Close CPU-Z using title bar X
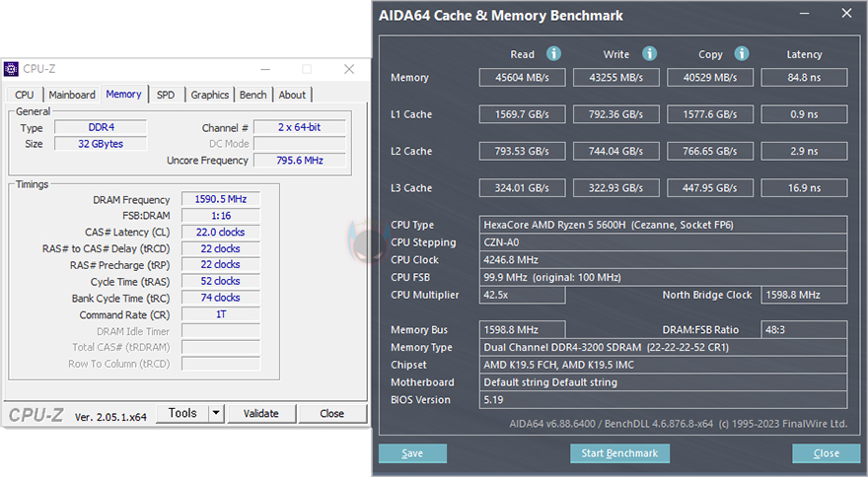This screenshot has height=477, width=868. 349,69
